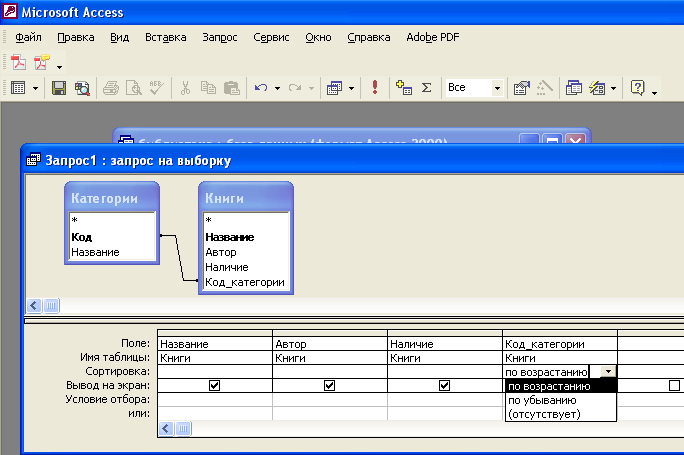Open the Сервис menu
The width and height of the screenshot is (684, 455).
pos(271,38)
